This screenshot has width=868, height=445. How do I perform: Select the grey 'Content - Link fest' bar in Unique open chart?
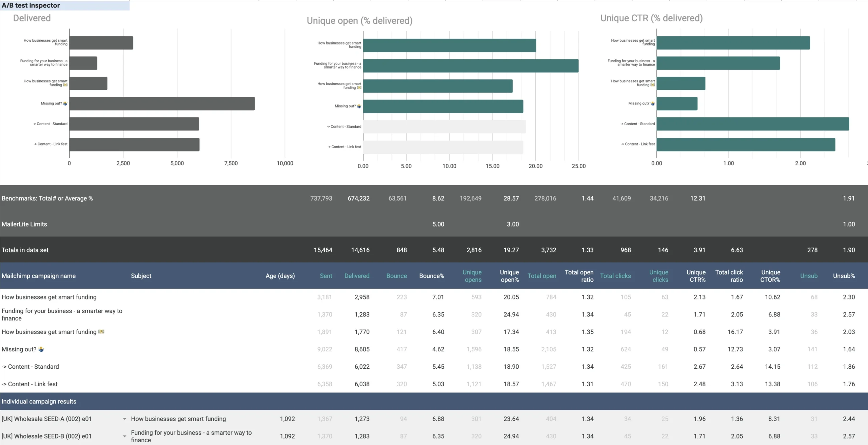tap(443, 147)
